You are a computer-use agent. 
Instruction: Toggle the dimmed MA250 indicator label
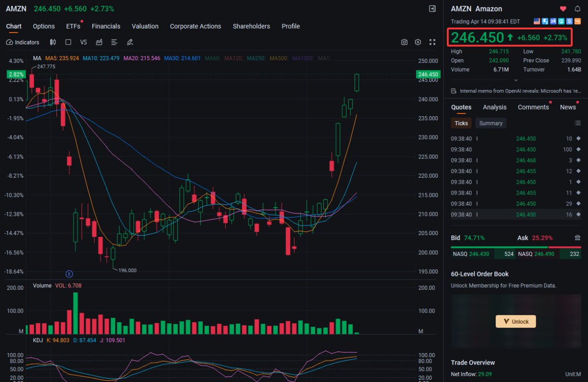(x=256, y=58)
